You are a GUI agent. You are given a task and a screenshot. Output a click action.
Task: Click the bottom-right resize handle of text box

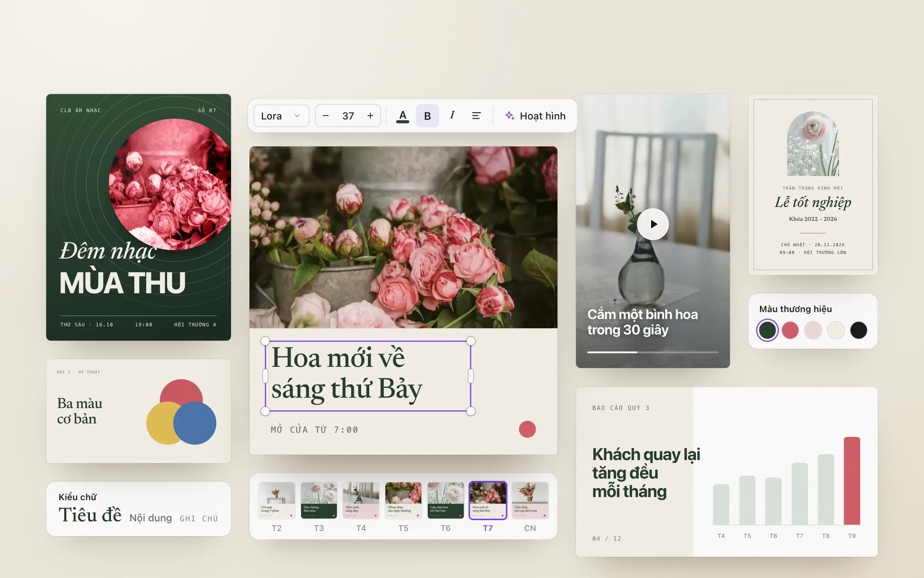[x=471, y=411]
